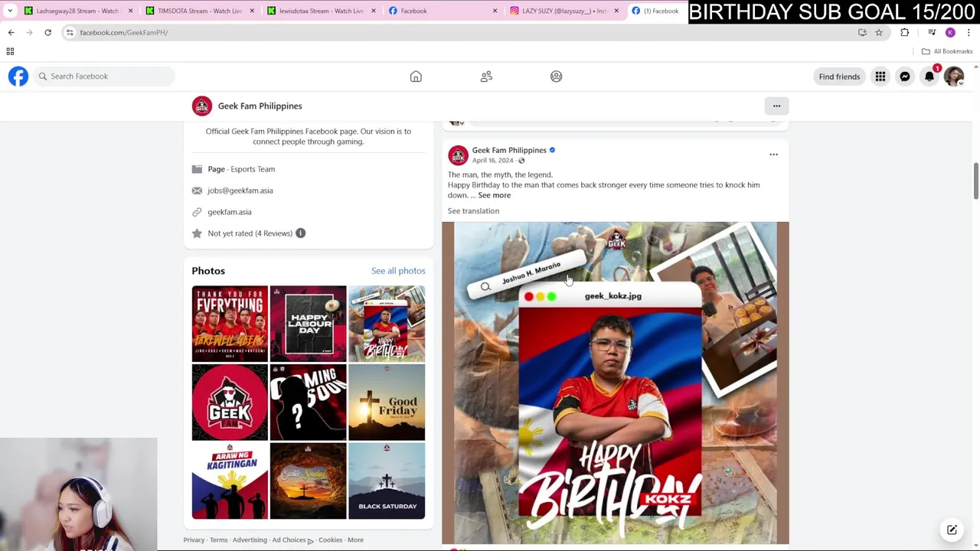Click the Ad Choices footer link
The image size is (980, 551).
click(x=292, y=540)
